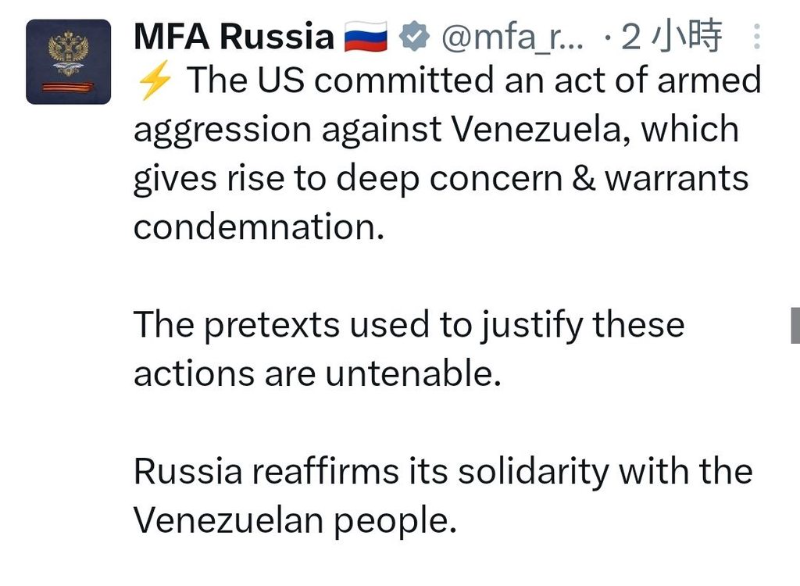Click the word "condemnation."
The image size is (800, 586).
coord(259,227)
